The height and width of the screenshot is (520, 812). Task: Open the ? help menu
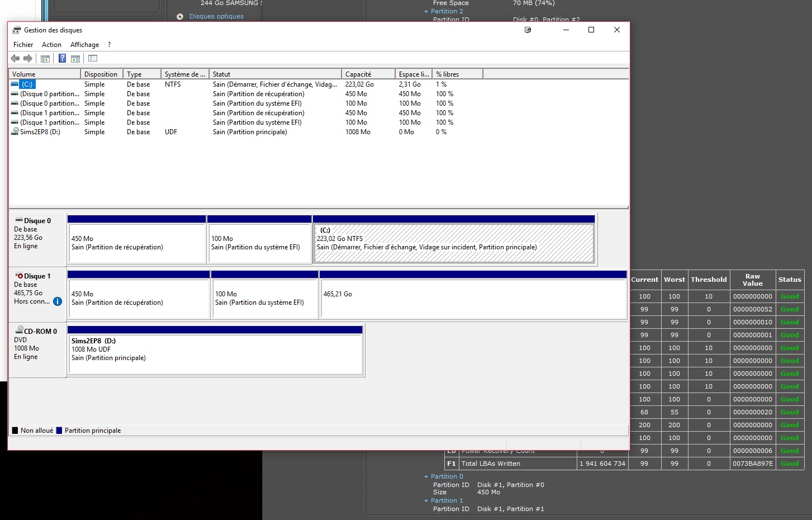click(x=109, y=45)
